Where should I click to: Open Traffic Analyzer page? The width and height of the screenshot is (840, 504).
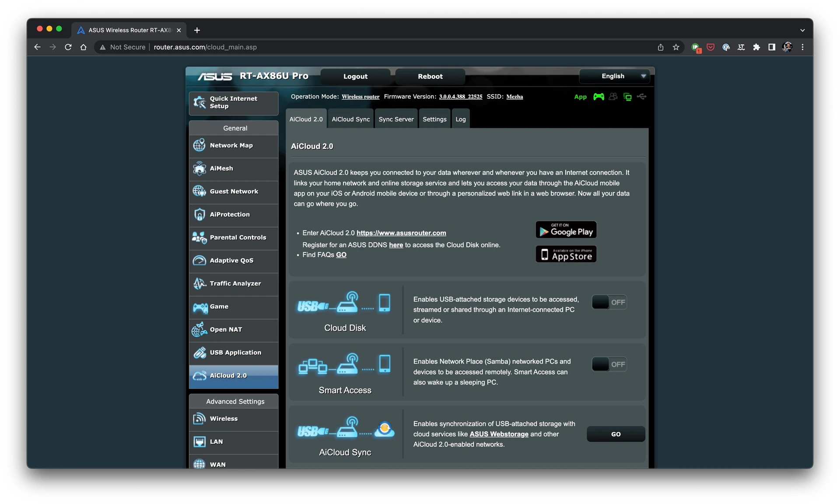click(234, 283)
